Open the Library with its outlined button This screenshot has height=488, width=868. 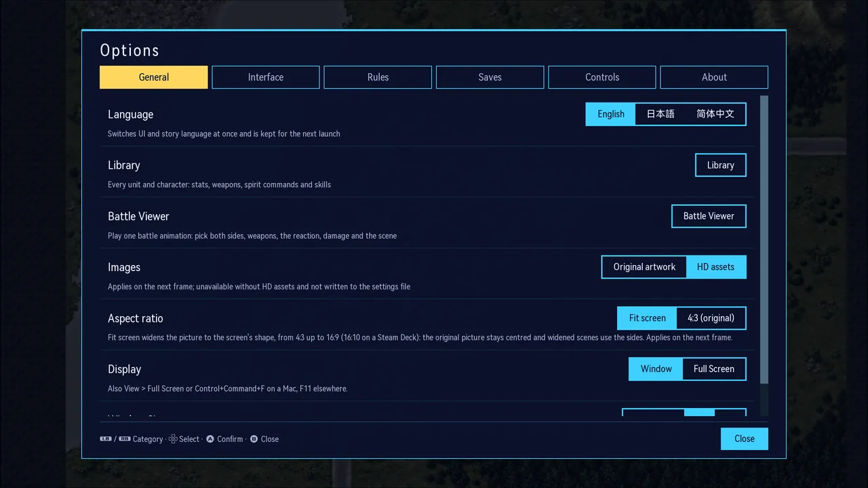(x=721, y=165)
